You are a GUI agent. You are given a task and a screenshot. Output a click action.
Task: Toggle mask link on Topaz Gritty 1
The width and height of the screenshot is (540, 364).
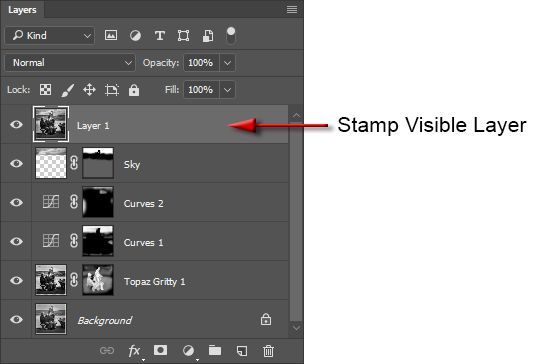tap(74, 280)
